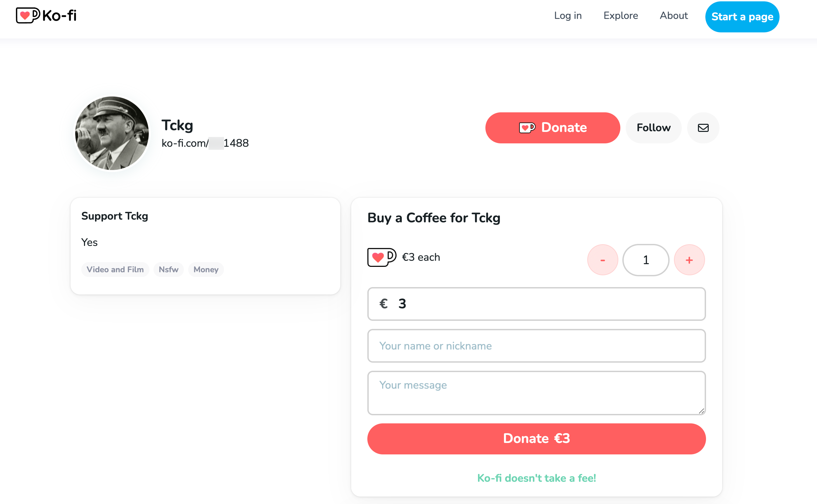Click the red Donate button near profile
Screen dimensions: 817x504
point(553,128)
